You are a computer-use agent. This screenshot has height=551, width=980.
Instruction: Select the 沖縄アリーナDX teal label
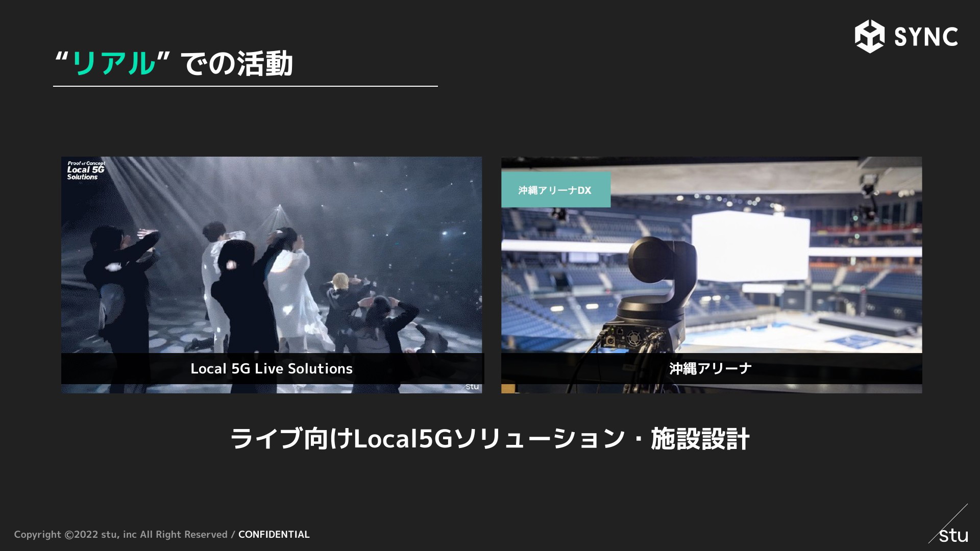556,190
